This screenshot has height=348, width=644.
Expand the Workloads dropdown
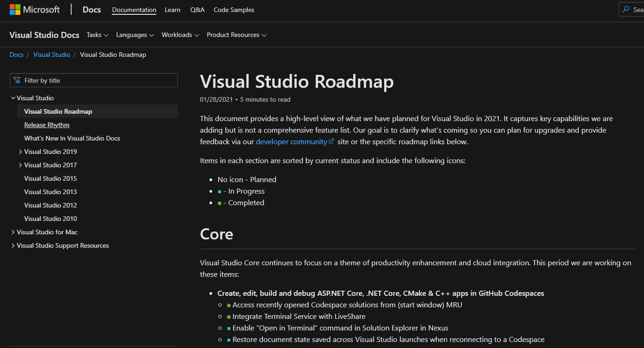coord(180,35)
